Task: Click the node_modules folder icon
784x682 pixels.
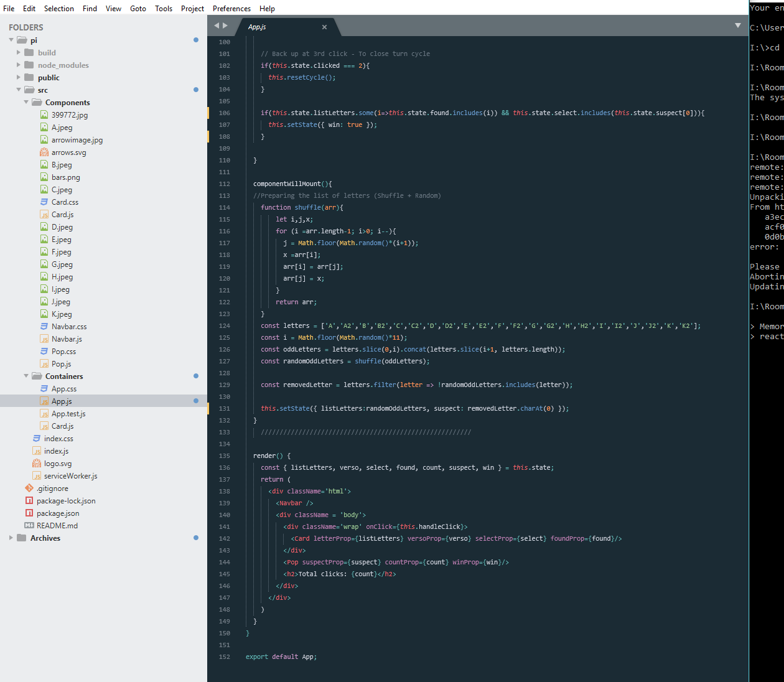Action: click(29, 65)
